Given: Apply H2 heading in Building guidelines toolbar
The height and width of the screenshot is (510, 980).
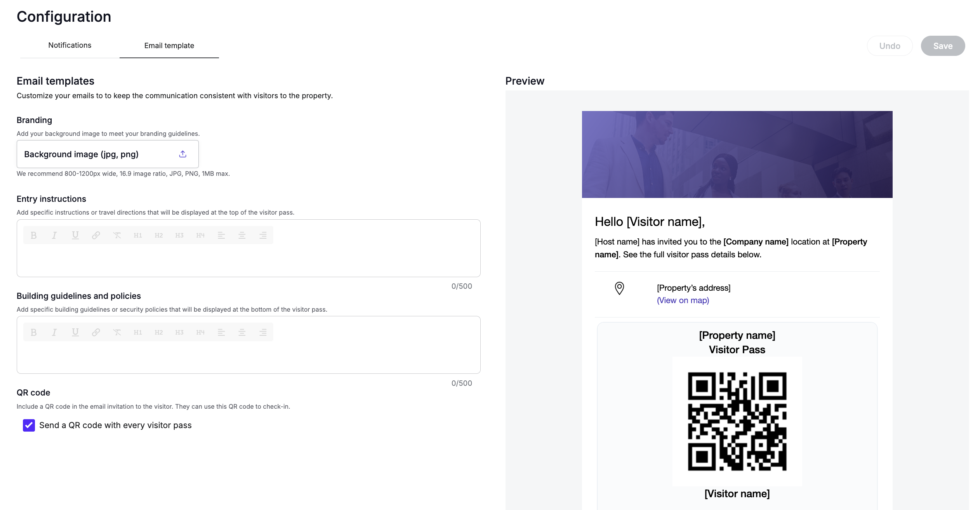Looking at the screenshot, I should [x=158, y=332].
